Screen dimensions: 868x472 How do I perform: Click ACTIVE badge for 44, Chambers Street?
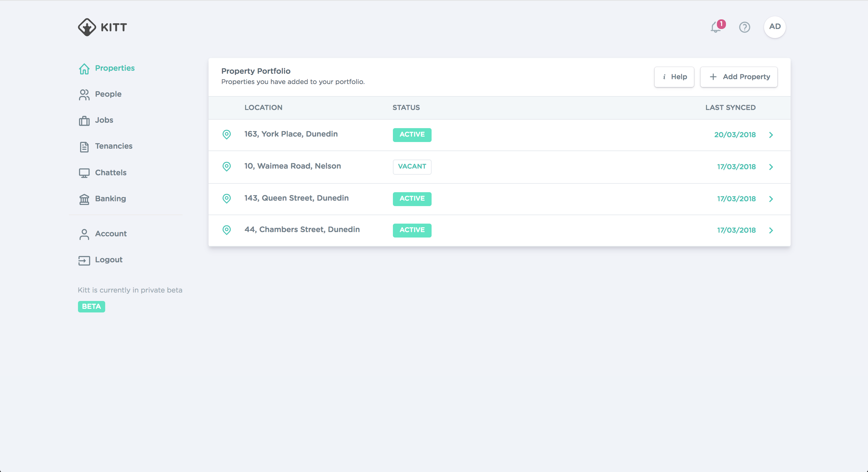point(412,230)
